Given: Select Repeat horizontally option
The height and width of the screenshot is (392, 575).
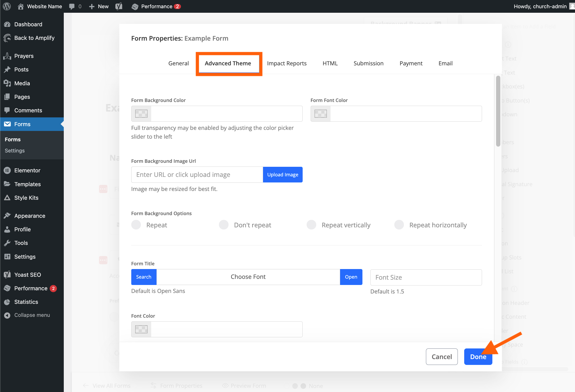Looking at the screenshot, I should pos(399,225).
